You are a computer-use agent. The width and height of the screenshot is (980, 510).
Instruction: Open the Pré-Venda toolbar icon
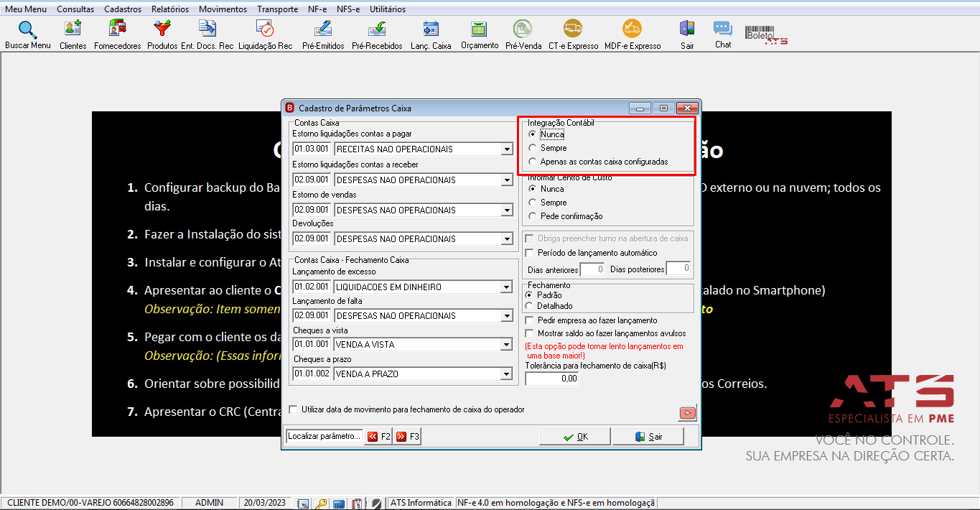[x=523, y=34]
